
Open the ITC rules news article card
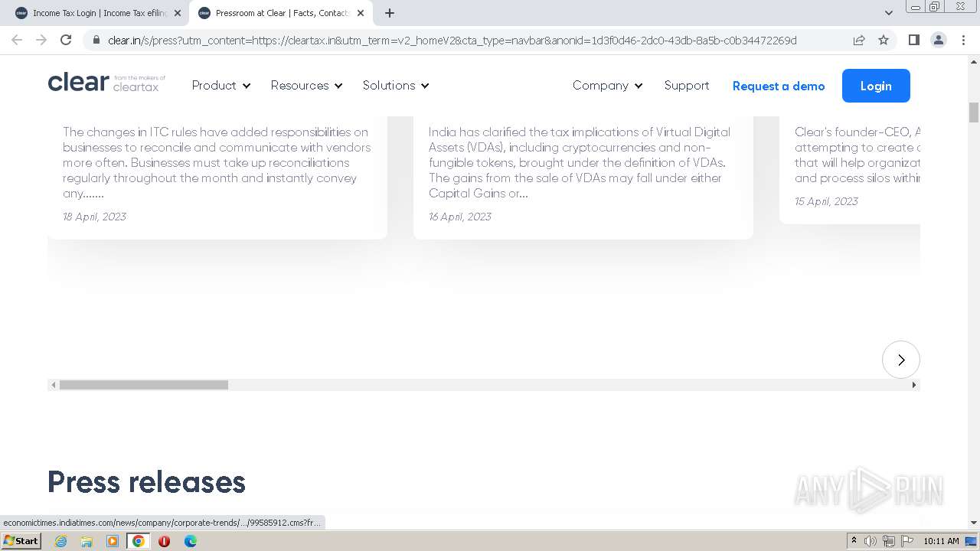point(217,178)
